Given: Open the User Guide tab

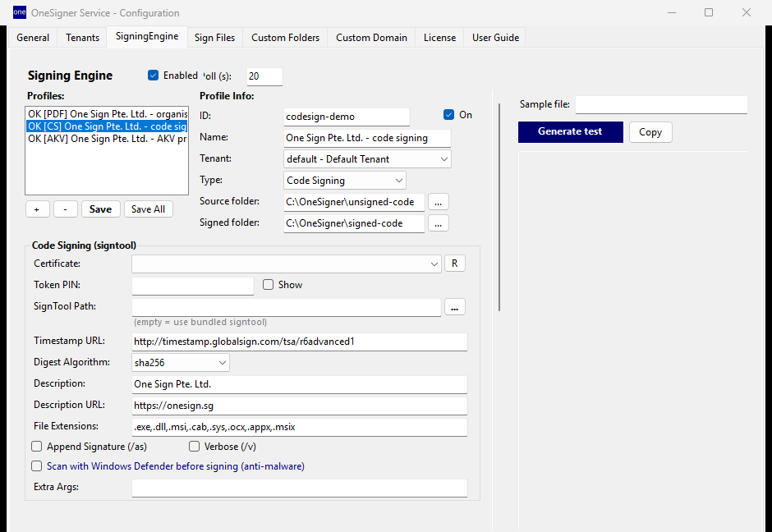Looking at the screenshot, I should (x=495, y=38).
